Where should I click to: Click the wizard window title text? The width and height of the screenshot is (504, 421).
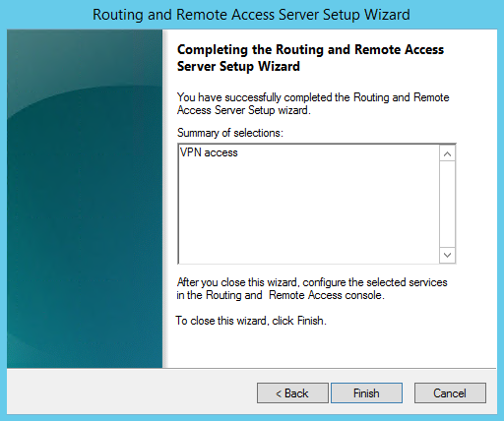coord(251,15)
